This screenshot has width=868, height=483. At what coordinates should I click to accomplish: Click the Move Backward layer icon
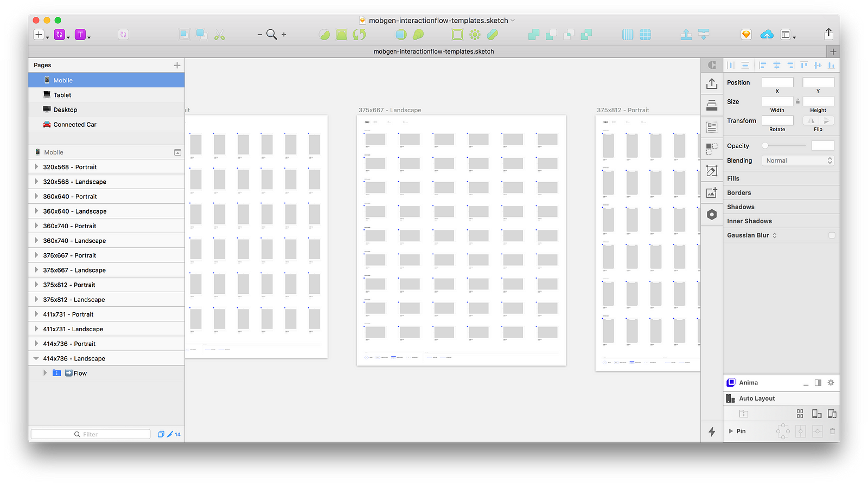point(704,35)
